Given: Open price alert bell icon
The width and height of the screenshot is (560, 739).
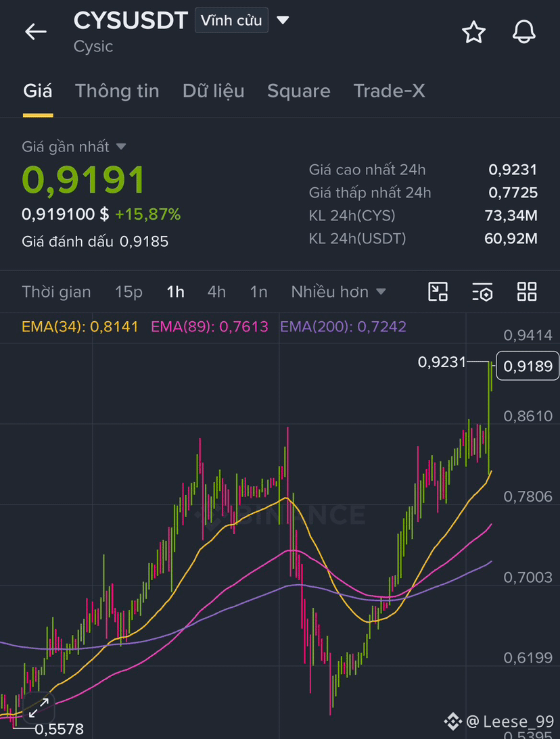Looking at the screenshot, I should coord(523,32).
